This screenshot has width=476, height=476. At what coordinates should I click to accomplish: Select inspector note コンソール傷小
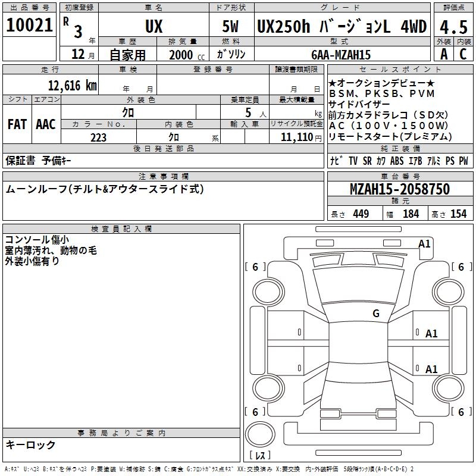(x=37, y=240)
